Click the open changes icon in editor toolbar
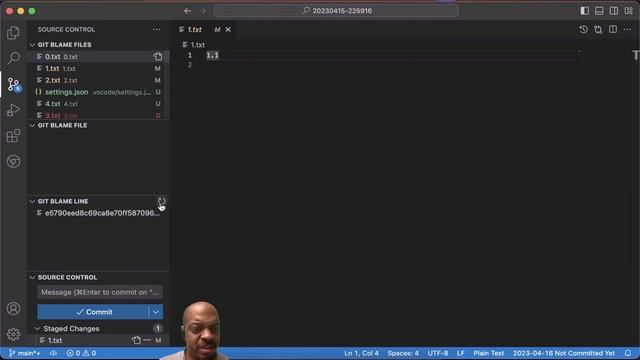Screen dimensions: 640x360 coord(598,29)
